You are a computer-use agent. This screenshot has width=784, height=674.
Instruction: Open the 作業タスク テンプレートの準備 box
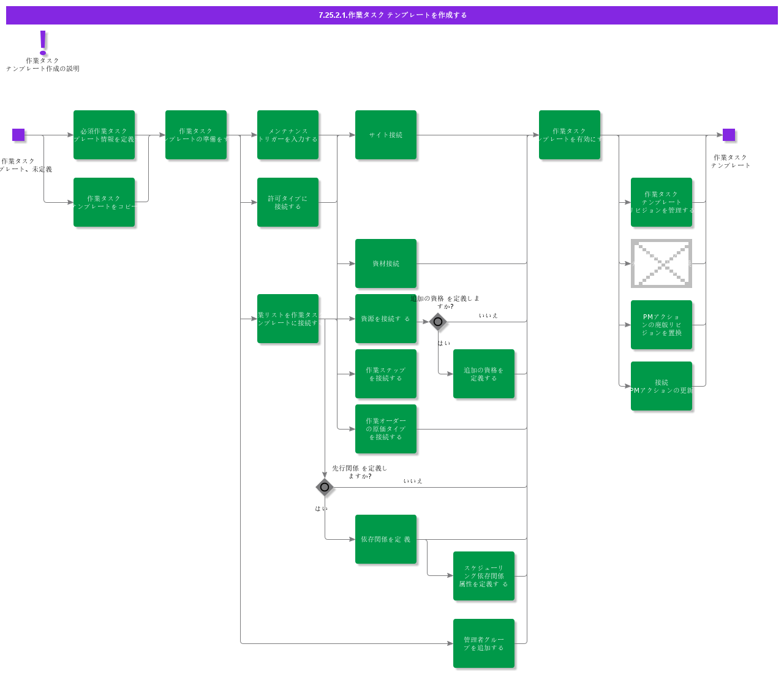pyautogui.click(x=196, y=135)
